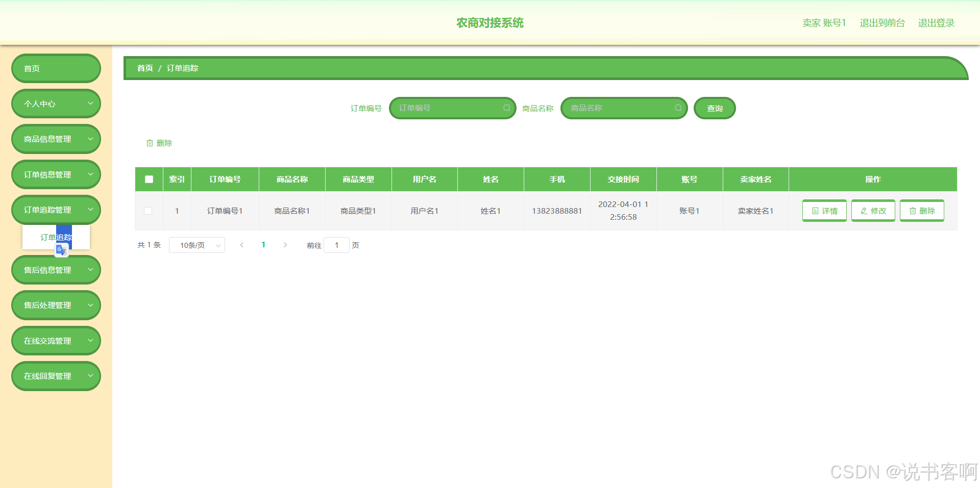
Task: Expand the 订单信息管理 menu
Action: tap(56, 174)
